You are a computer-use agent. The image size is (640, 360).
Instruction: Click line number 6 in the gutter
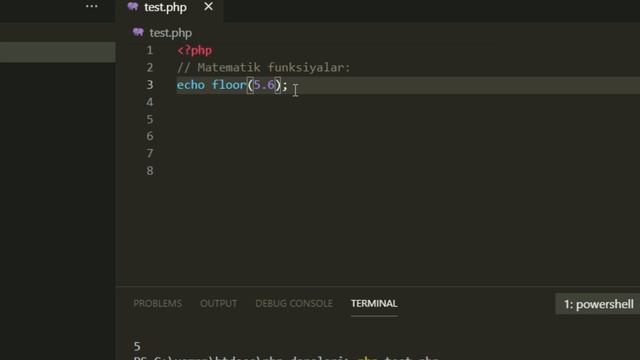pos(150,136)
